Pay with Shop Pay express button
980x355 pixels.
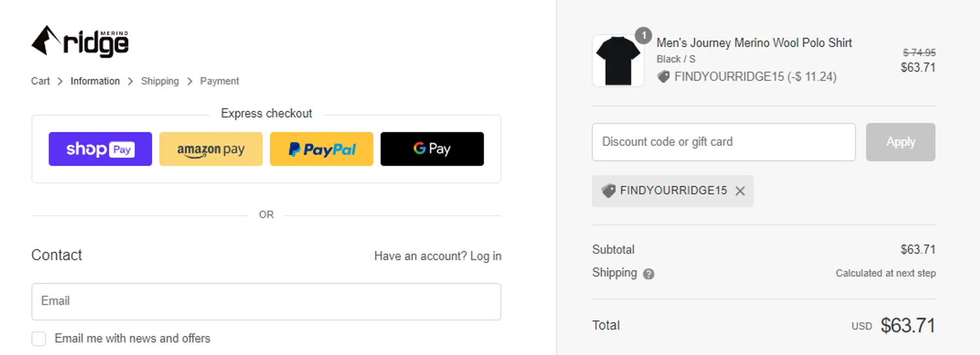[100, 149]
